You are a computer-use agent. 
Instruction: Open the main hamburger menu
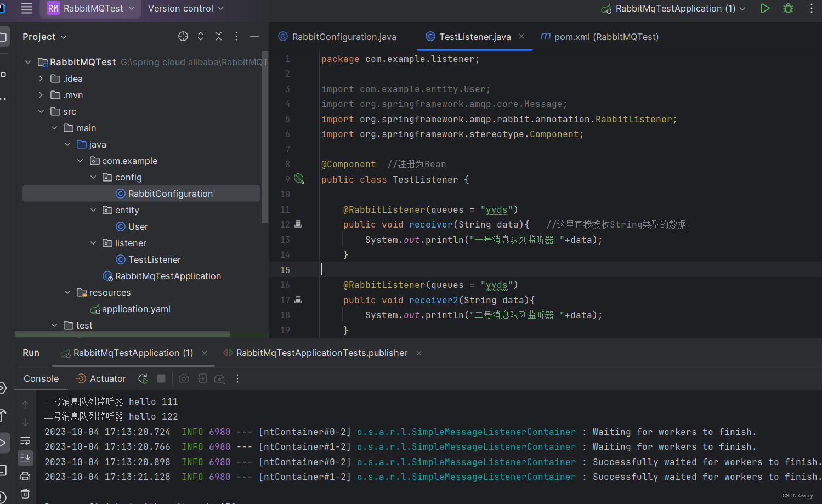[x=26, y=8]
